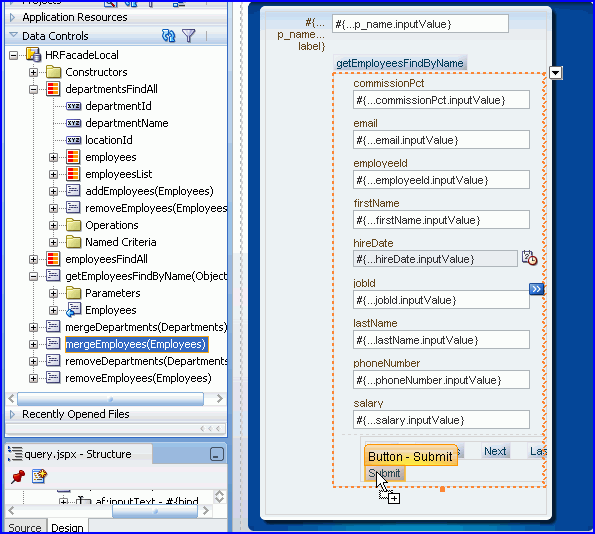Click the new view icon beside the pin
The height and width of the screenshot is (534, 595).
tap(39, 476)
